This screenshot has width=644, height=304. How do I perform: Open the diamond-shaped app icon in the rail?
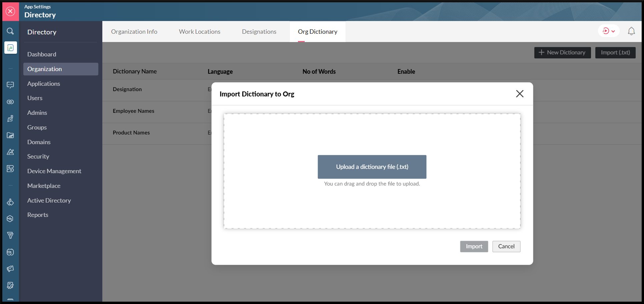[x=10, y=202]
